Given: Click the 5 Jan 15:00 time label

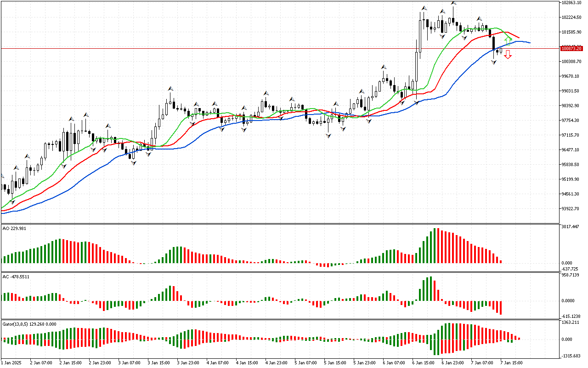Looking at the screenshot, I should tap(334, 362).
